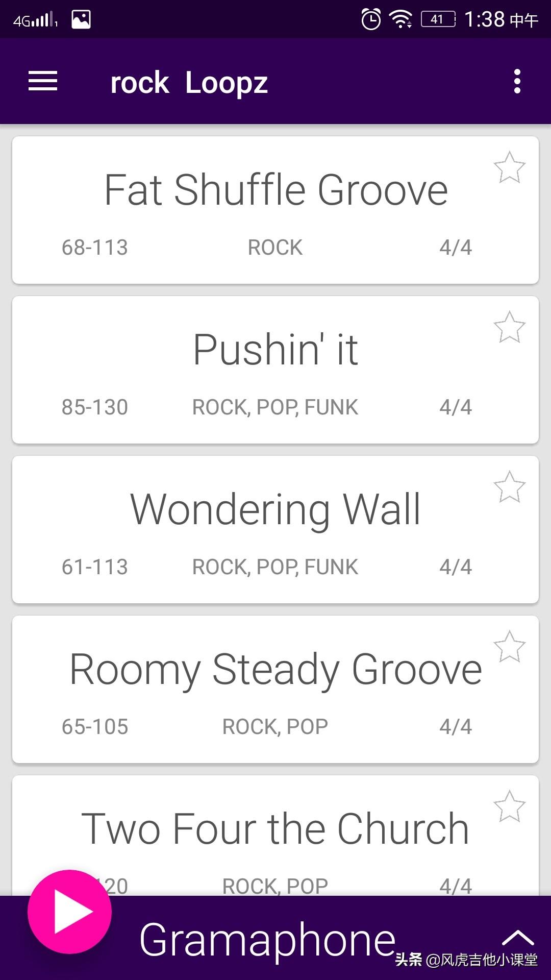Choose the Pushin' it loop title
The image size is (551, 980).
tap(275, 350)
